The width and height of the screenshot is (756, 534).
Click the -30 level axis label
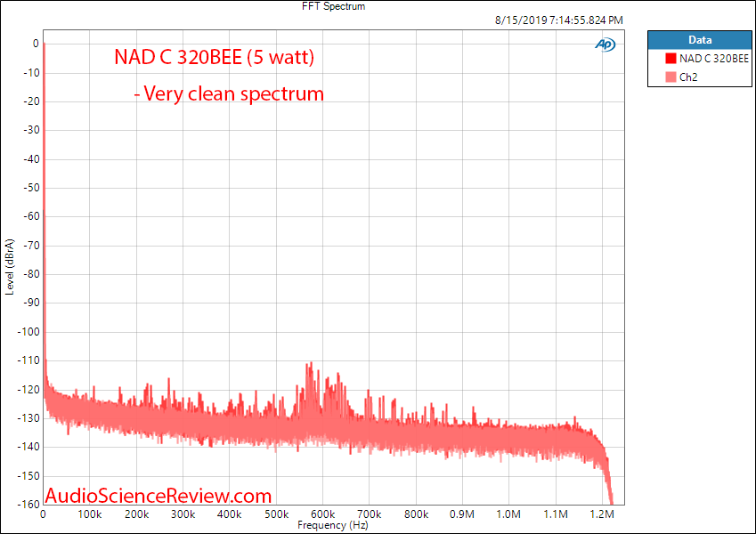click(x=31, y=130)
